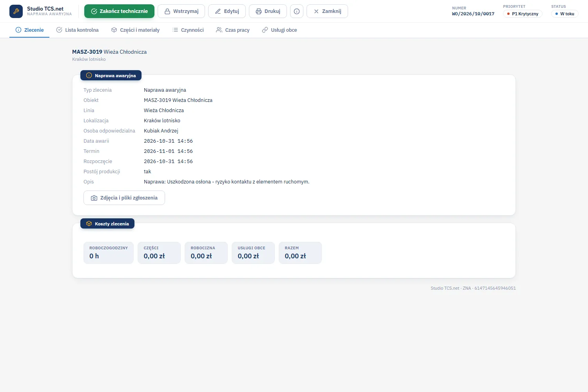Open the Lista kontrolna tab

click(x=78, y=30)
